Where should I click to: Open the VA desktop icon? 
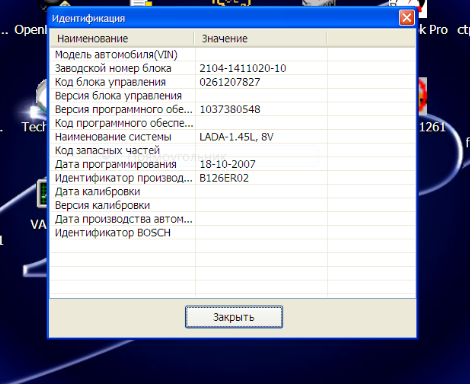pos(39,205)
